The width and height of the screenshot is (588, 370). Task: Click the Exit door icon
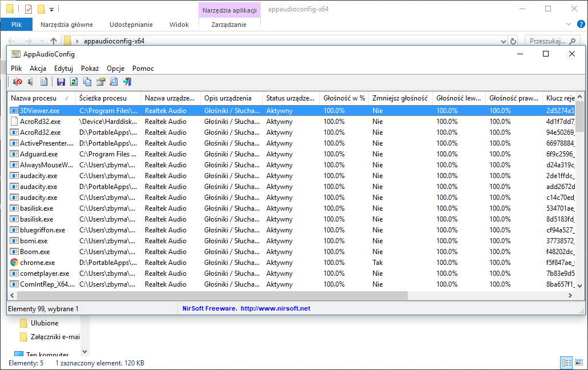coord(127,82)
